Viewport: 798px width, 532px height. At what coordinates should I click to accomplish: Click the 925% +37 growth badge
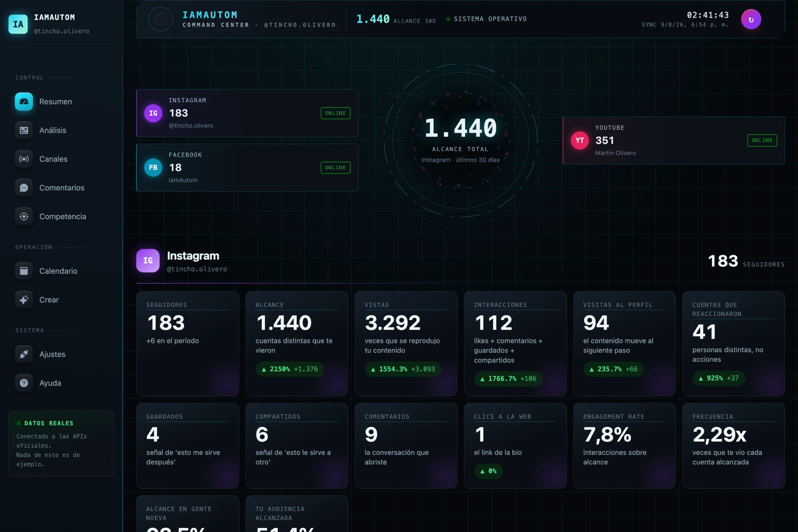pos(719,378)
